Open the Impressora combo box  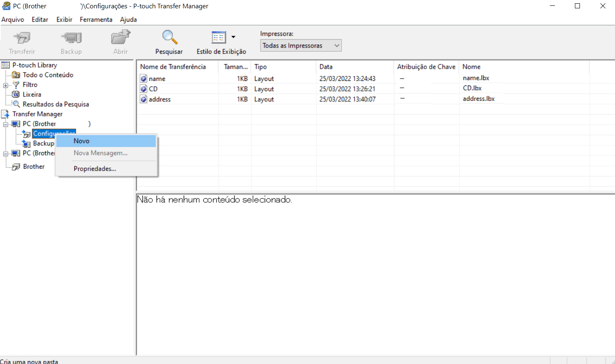[x=301, y=45]
